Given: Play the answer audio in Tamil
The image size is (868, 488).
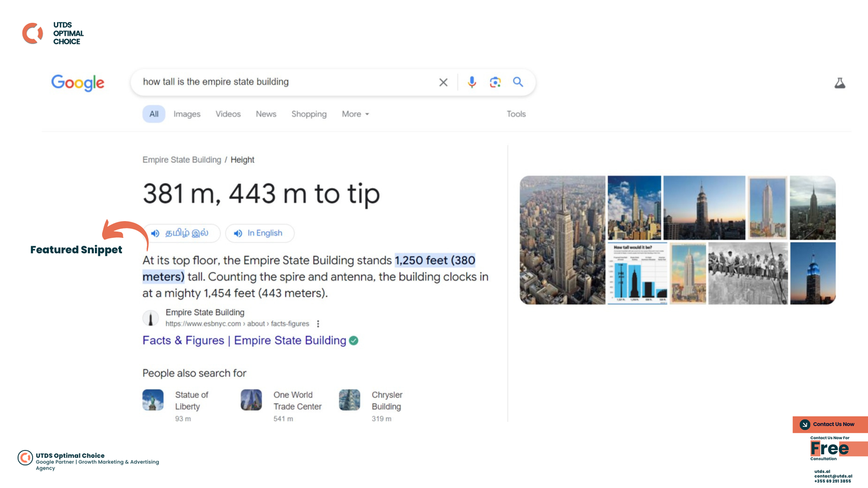Looking at the screenshot, I should coord(182,233).
